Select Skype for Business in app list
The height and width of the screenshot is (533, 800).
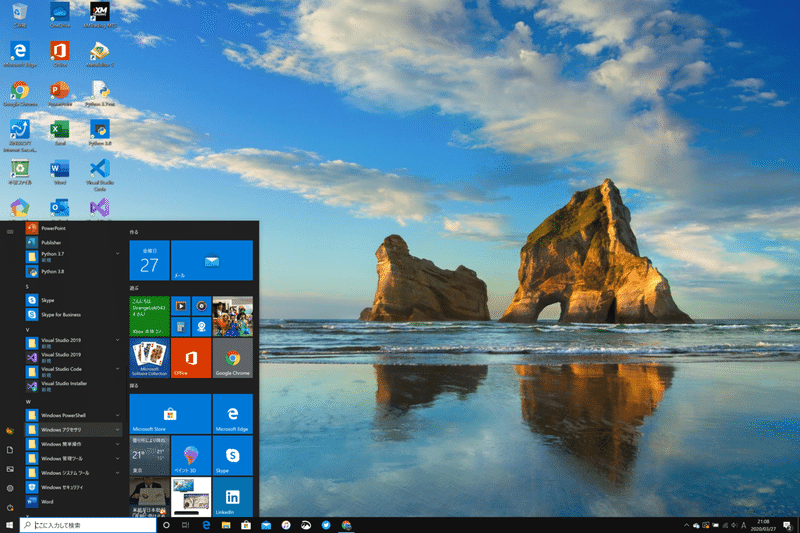(x=74, y=315)
